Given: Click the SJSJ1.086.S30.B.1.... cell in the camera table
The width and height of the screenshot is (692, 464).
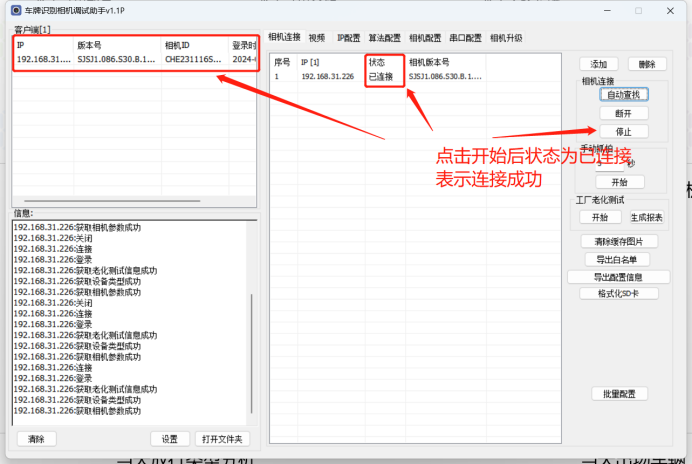Looking at the screenshot, I should coord(445,76).
